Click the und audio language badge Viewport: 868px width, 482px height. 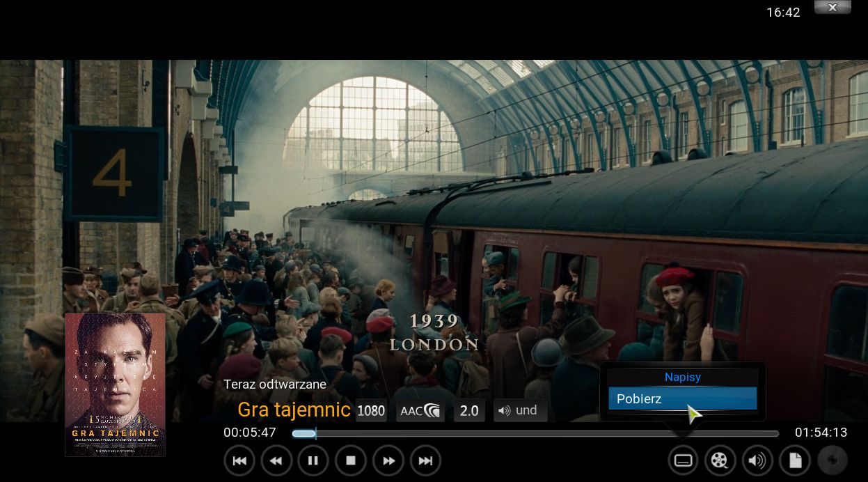(x=520, y=410)
